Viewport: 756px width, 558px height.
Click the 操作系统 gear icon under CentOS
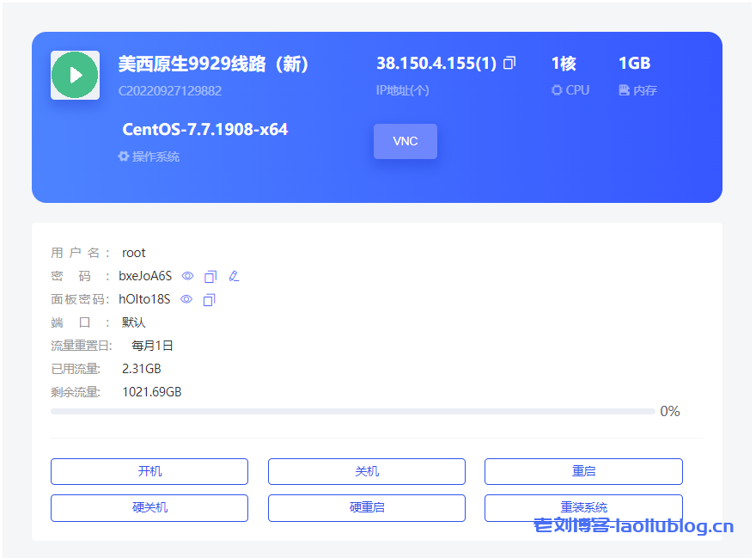pyautogui.click(x=123, y=156)
